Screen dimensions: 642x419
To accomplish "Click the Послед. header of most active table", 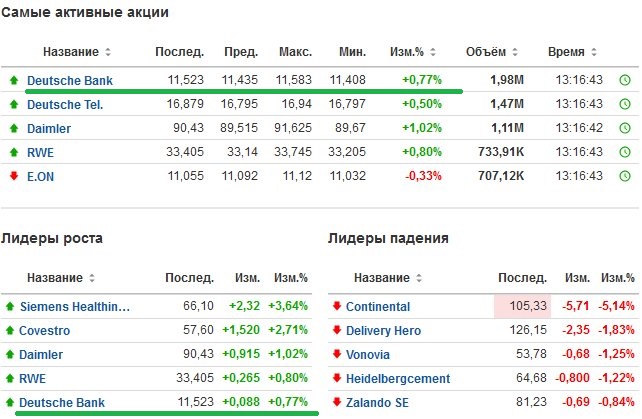I will [x=179, y=52].
